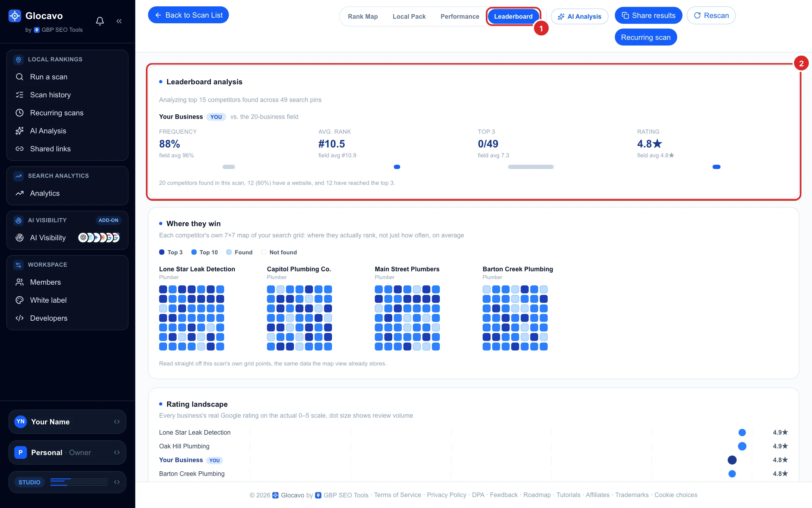Click the White label palette icon
812x508 pixels.
pos(20,300)
